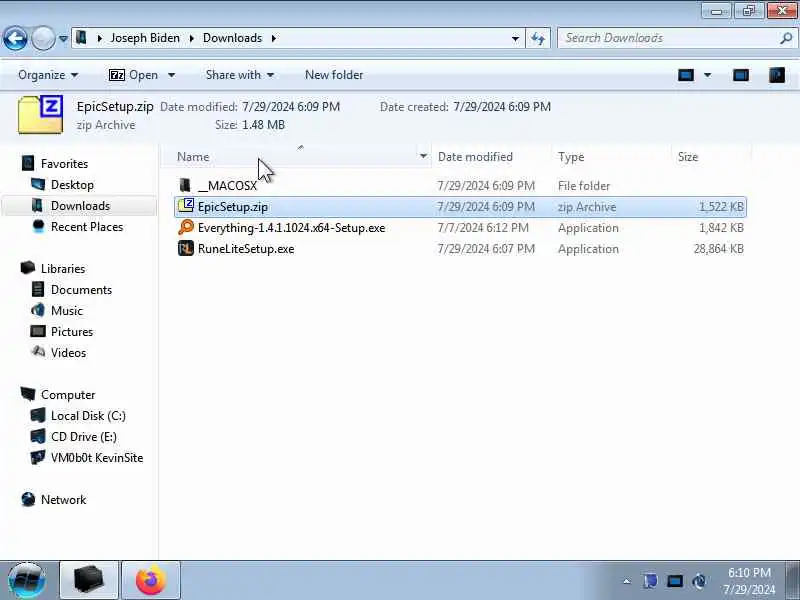Open Firefox from the taskbar
Viewport: 800px width, 600px height.
click(x=151, y=580)
